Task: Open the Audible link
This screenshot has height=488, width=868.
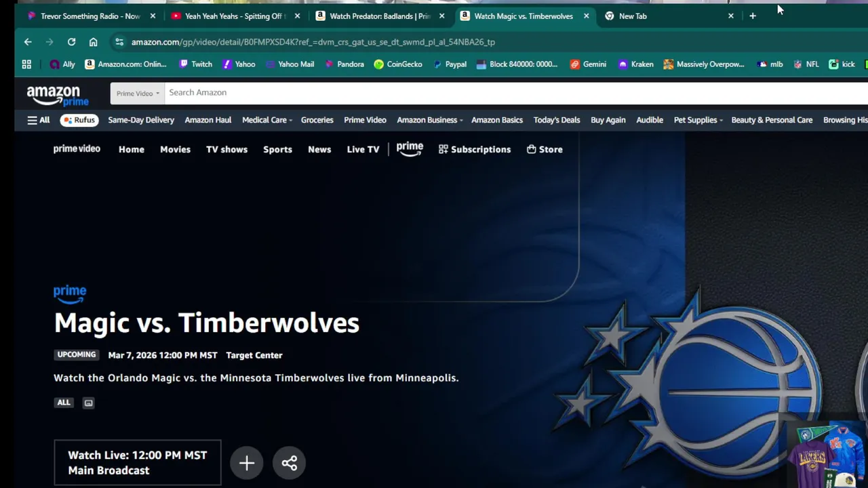Action: (x=650, y=120)
